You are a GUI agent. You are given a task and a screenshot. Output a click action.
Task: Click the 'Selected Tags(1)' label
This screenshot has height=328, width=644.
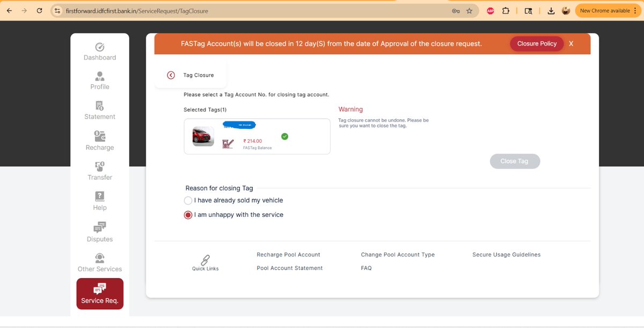205,110
